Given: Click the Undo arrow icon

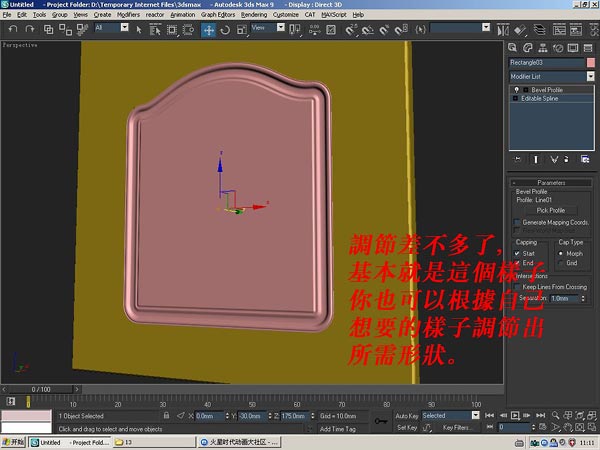Looking at the screenshot, I should pyautogui.click(x=12, y=30).
